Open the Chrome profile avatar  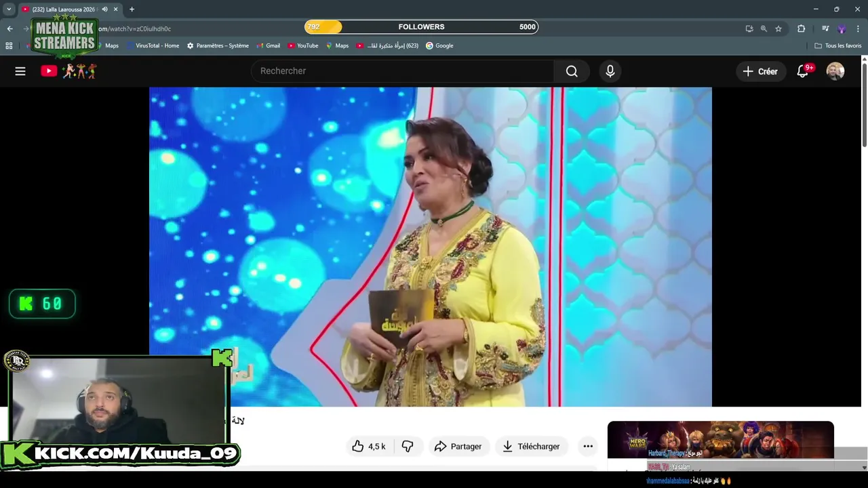842,28
